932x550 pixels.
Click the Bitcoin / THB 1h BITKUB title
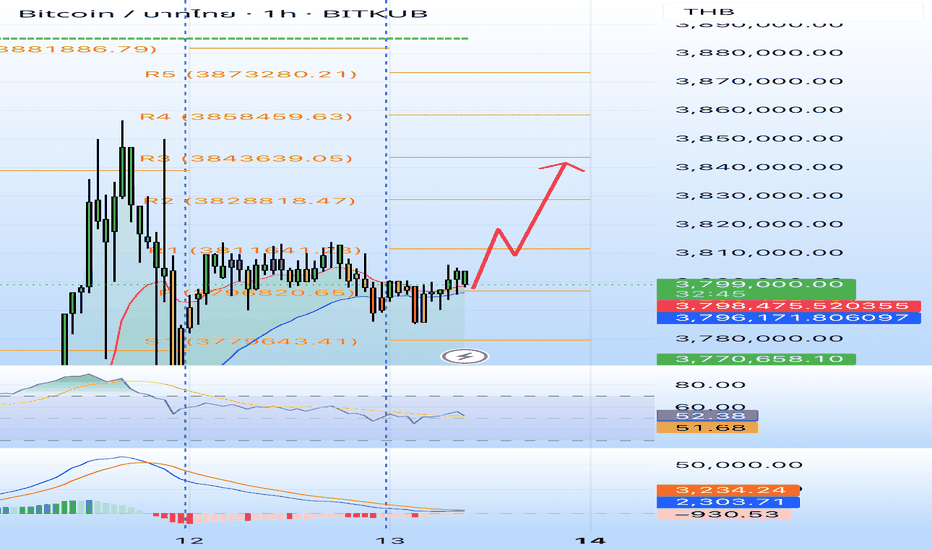[223, 13]
